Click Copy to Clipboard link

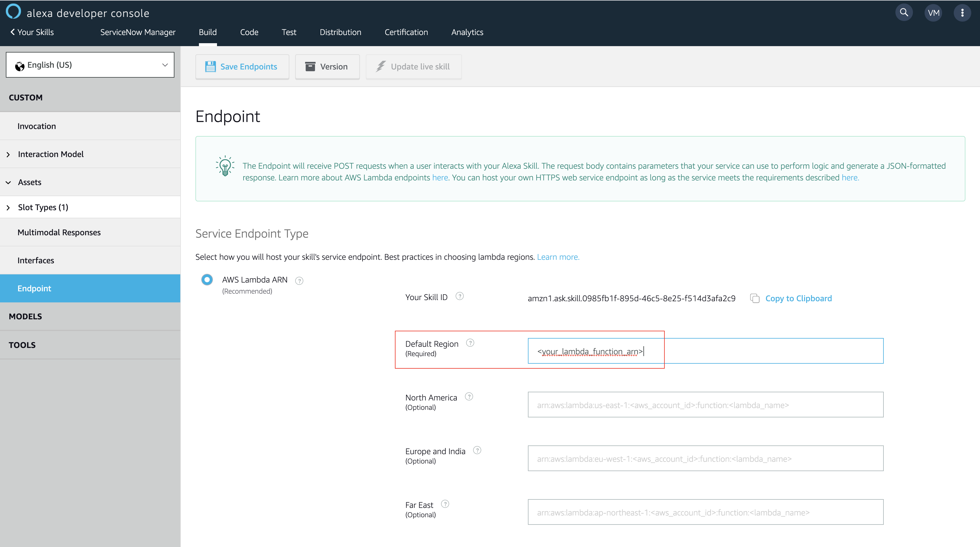799,298
